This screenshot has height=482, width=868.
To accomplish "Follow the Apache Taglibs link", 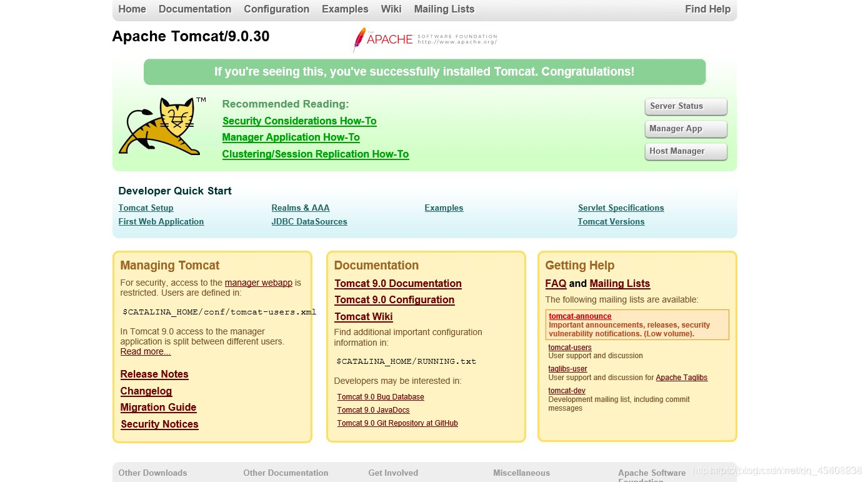I will pyautogui.click(x=682, y=378).
